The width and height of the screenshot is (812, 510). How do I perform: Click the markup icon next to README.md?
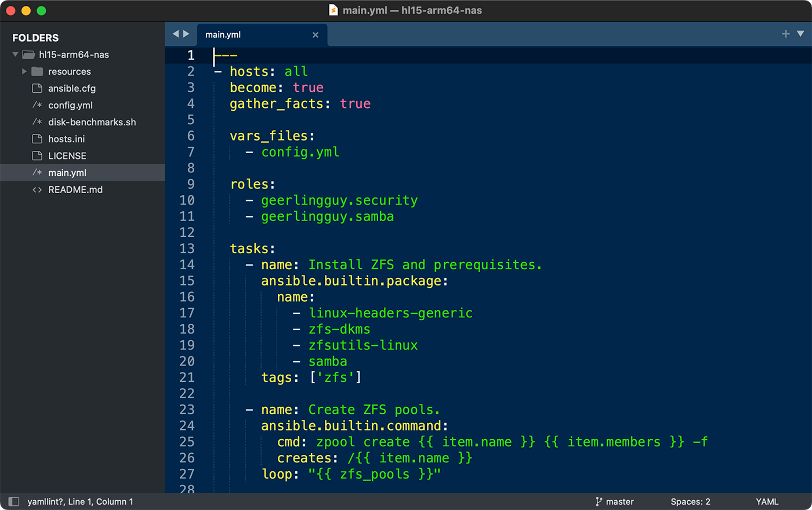37,190
